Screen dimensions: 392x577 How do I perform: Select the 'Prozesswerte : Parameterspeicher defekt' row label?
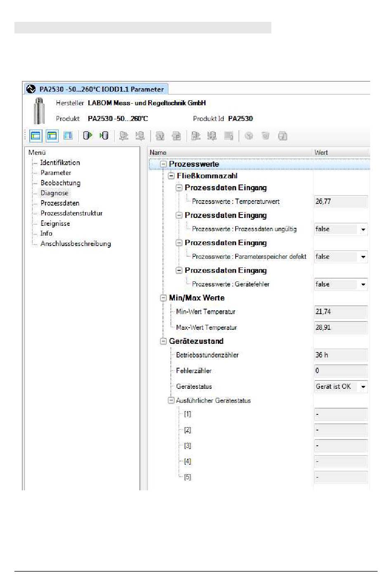pyautogui.click(x=249, y=257)
